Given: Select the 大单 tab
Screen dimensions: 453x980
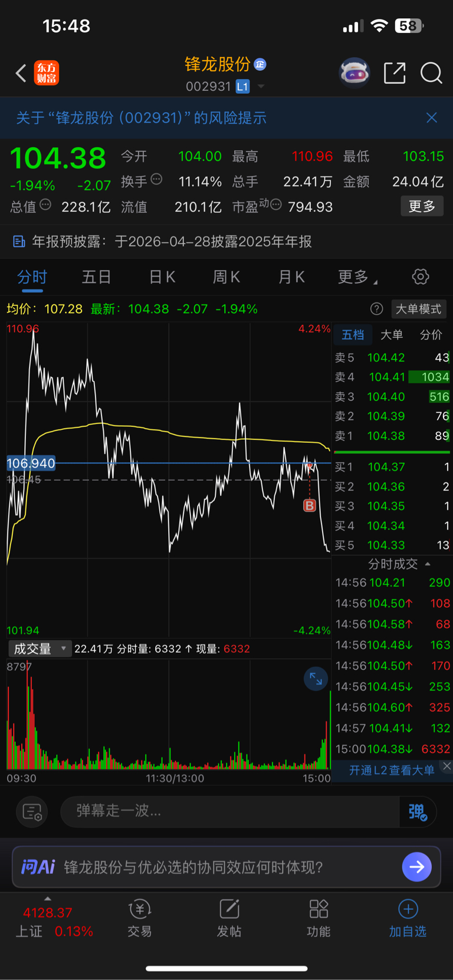Looking at the screenshot, I should pos(392,335).
